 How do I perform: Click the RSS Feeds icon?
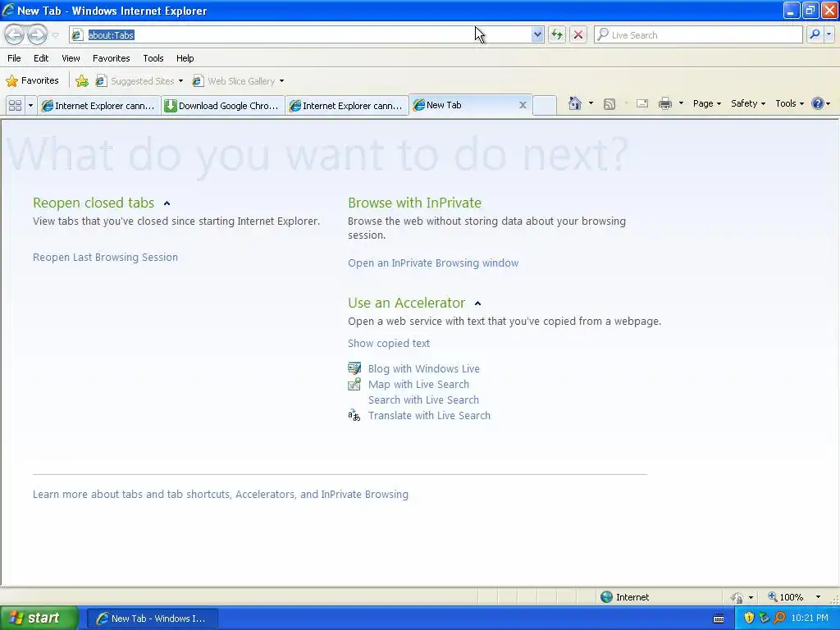pyautogui.click(x=609, y=104)
